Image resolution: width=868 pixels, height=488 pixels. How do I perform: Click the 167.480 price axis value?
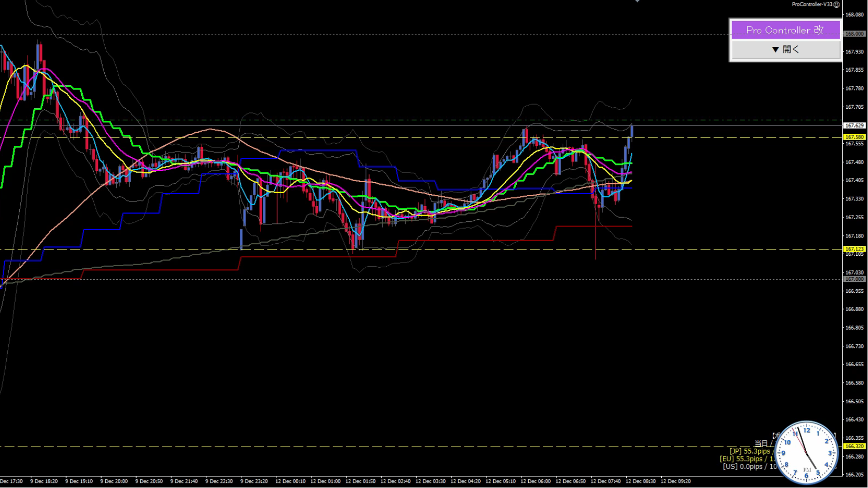854,162
